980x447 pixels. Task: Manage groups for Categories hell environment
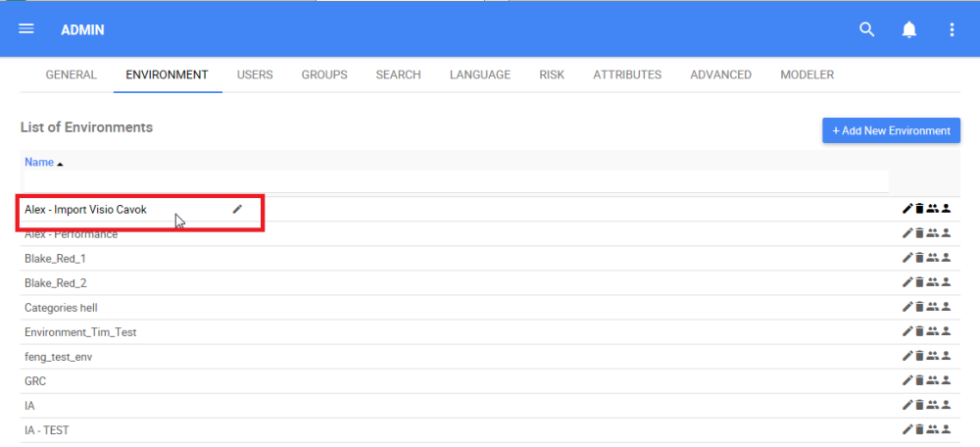point(932,308)
